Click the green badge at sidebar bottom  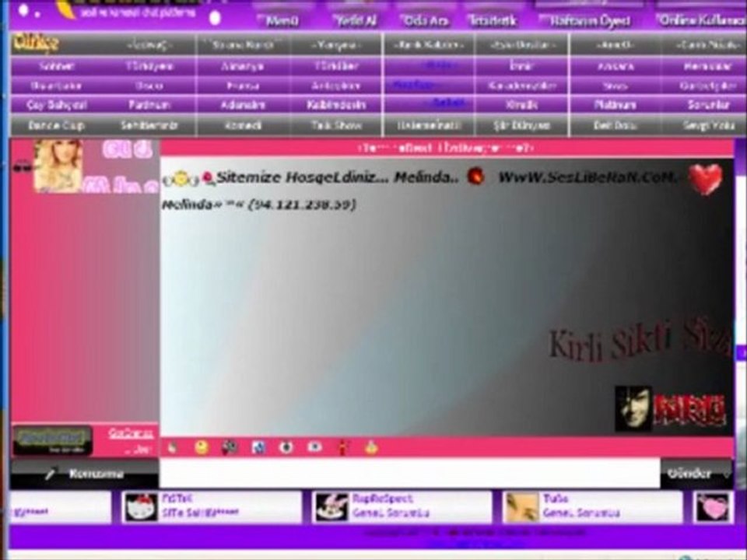coord(52,439)
